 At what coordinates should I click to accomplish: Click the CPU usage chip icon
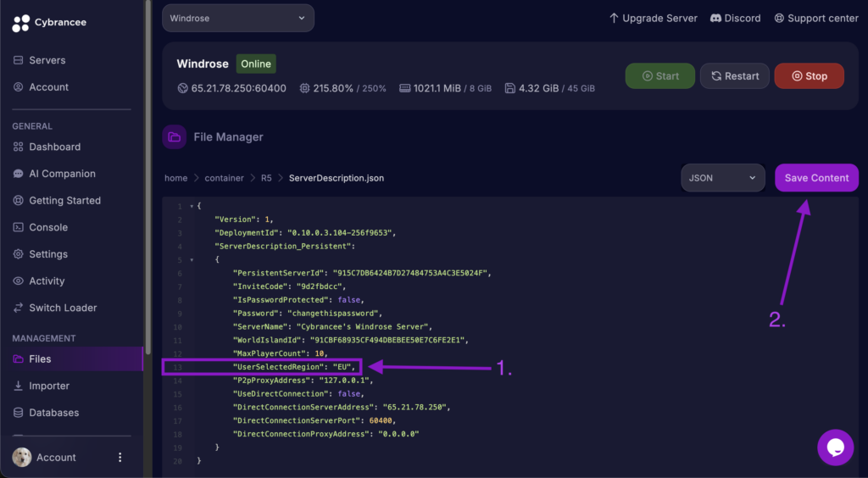point(304,88)
